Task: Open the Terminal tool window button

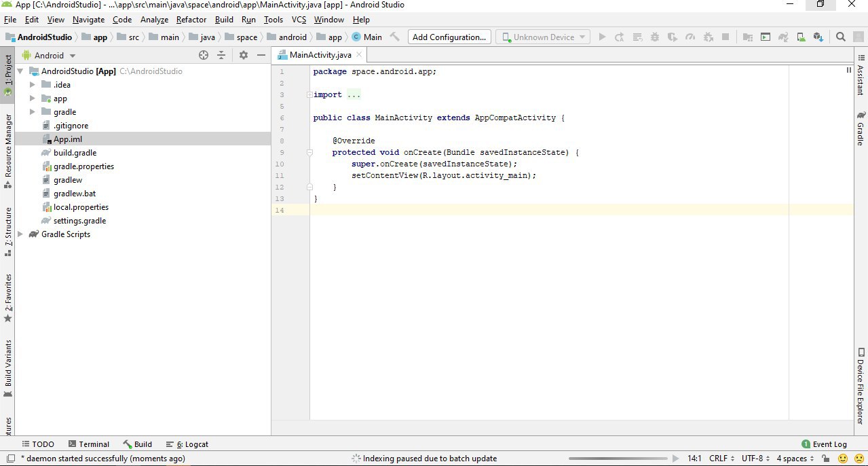Action: [88, 444]
